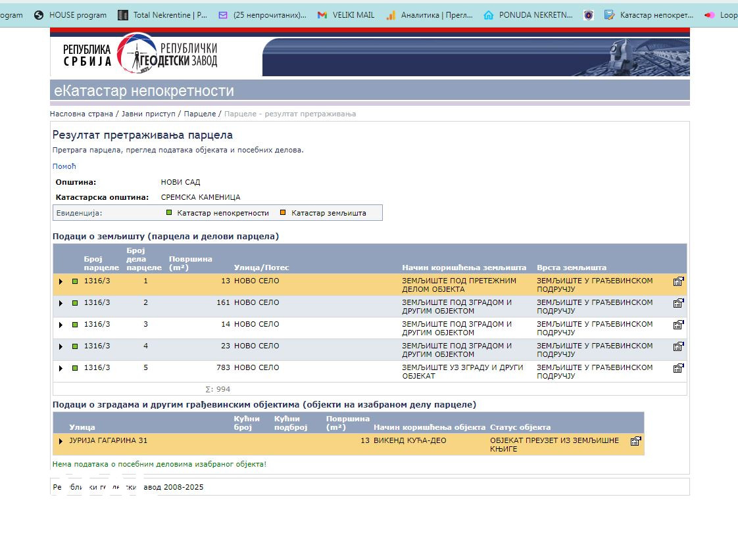Go to Парцеле breadcrumb link

click(x=199, y=114)
